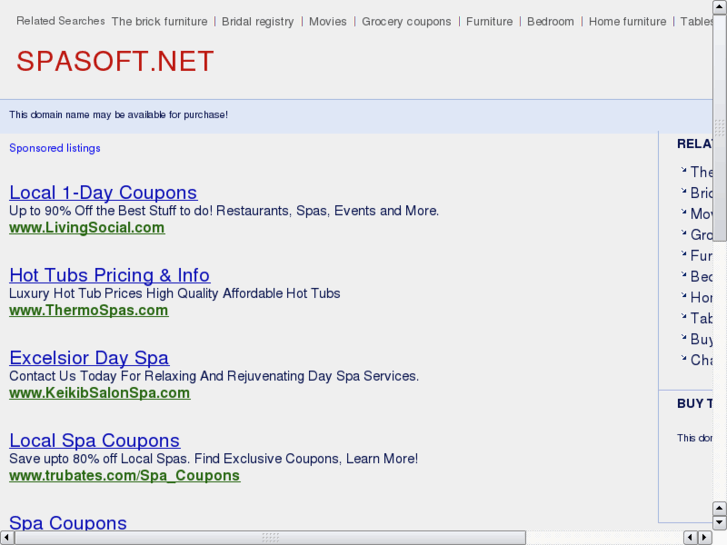This screenshot has height=545, width=727.
Task: Open 'The brick furniture' related search in top bar
Action: (x=159, y=21)
